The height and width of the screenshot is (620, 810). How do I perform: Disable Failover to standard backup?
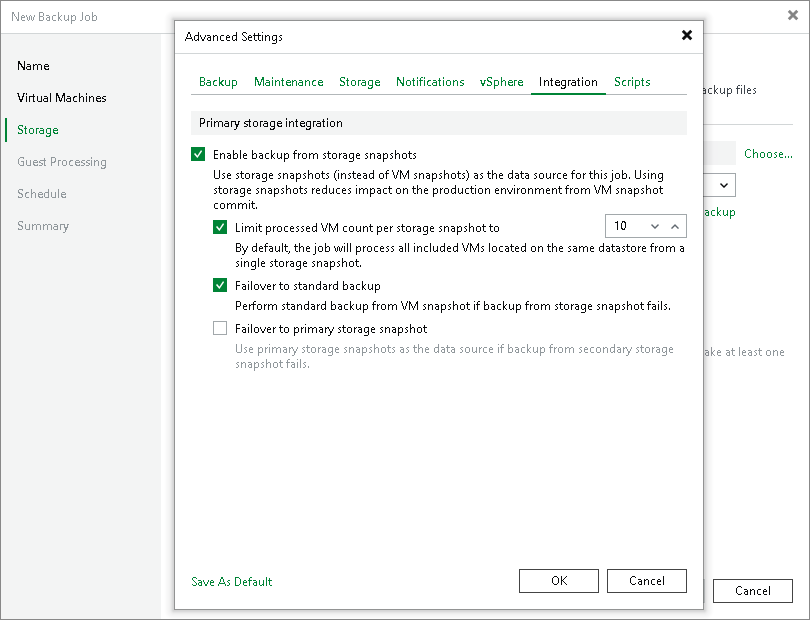(220, 285)
